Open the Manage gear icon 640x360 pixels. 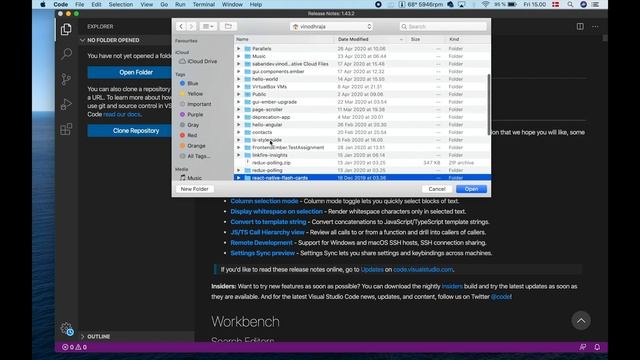click(x=66, y=328)
